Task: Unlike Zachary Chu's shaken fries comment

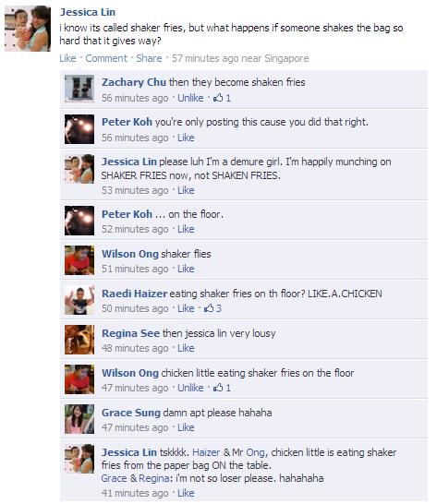Action: (x=190, y=98)
